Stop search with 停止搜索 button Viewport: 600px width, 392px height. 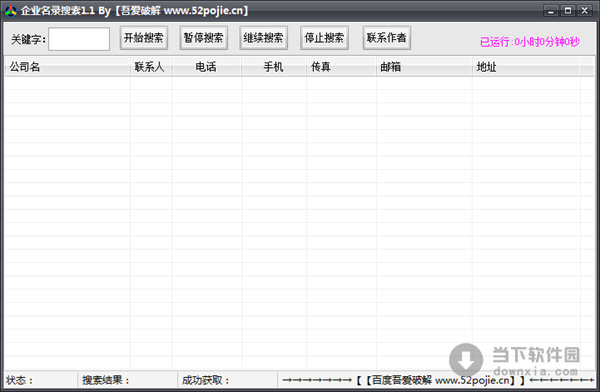tap(324, 38)
